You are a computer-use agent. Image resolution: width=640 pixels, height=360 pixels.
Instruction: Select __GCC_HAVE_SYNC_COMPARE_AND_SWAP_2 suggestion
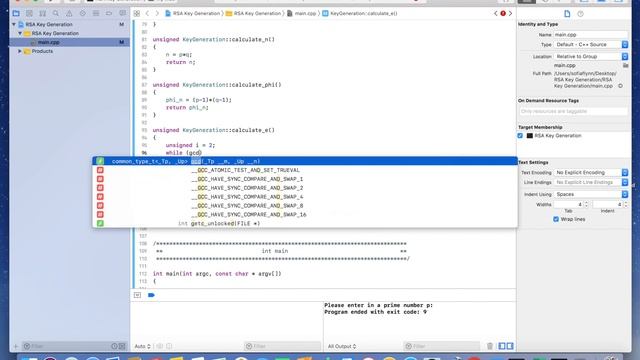(x=305, y=188)
